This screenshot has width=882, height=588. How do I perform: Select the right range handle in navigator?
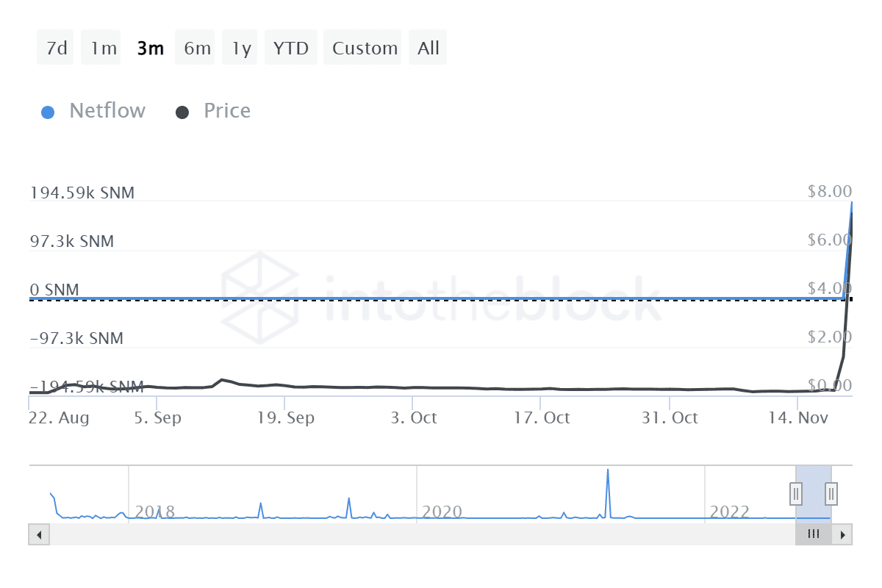[830, 494]
